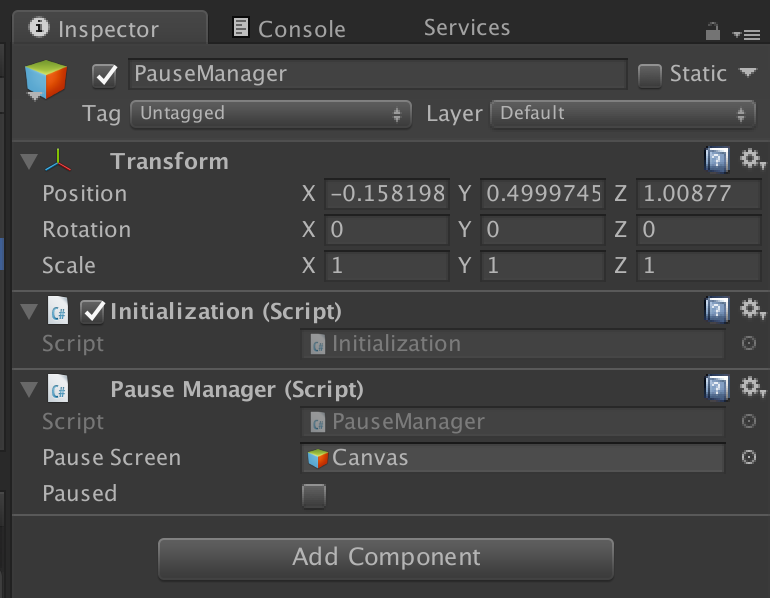The image size is (770, 598).
Task: Click the Position X value field
Action: (387, 193)
